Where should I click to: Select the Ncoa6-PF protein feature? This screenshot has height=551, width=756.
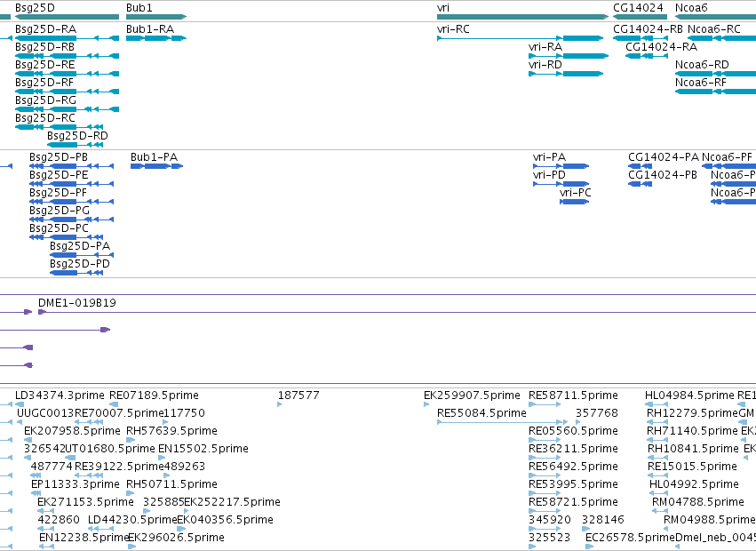tap(728, 166)
